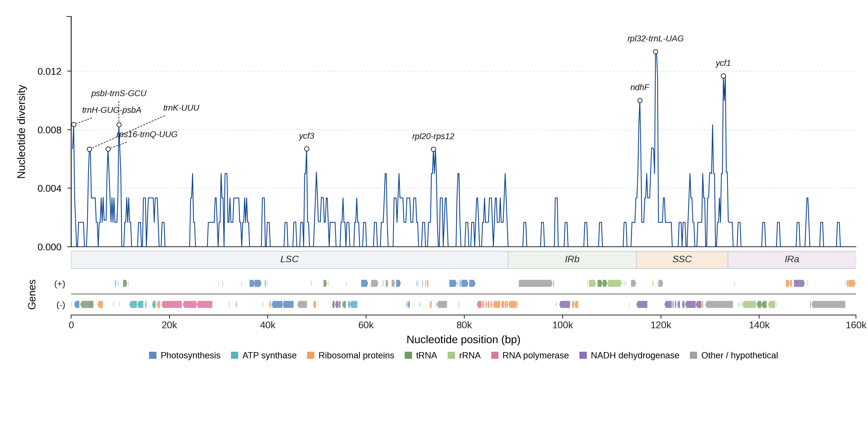This screenshot has width=868, height=422.
Task: Click the 'Photosynthesis' legend text
Action: click(x=190, y=355)
